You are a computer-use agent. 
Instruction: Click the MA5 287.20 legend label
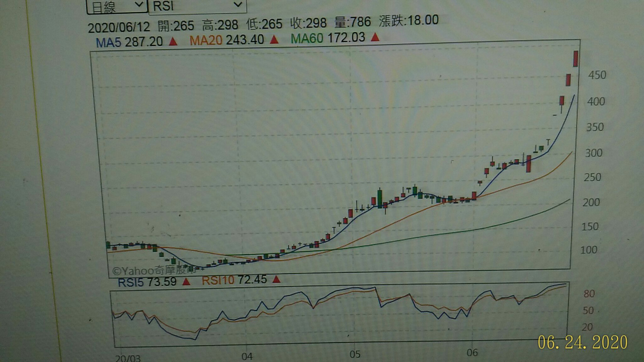click(x=129, y=42)
